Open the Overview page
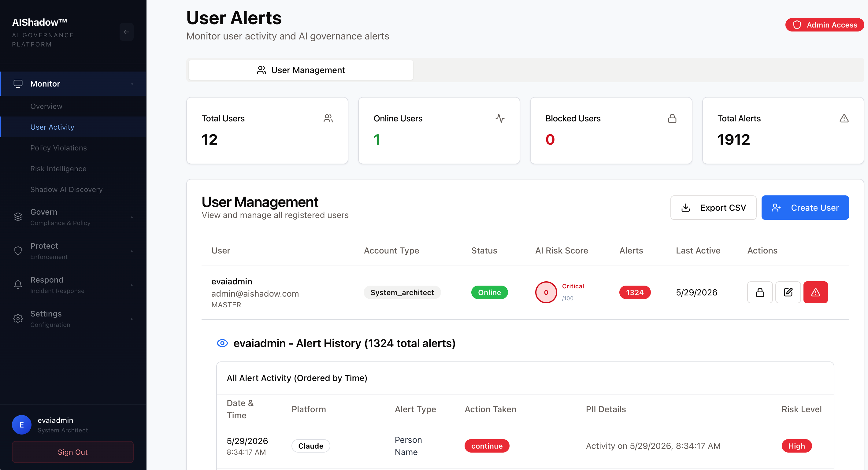The image size is (868, 470). 46,106
